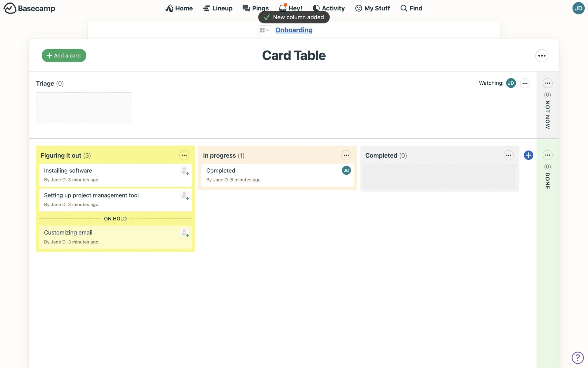588x368 pixels.
Task: Click the Add a card button
Action: [x=64, y=56]
